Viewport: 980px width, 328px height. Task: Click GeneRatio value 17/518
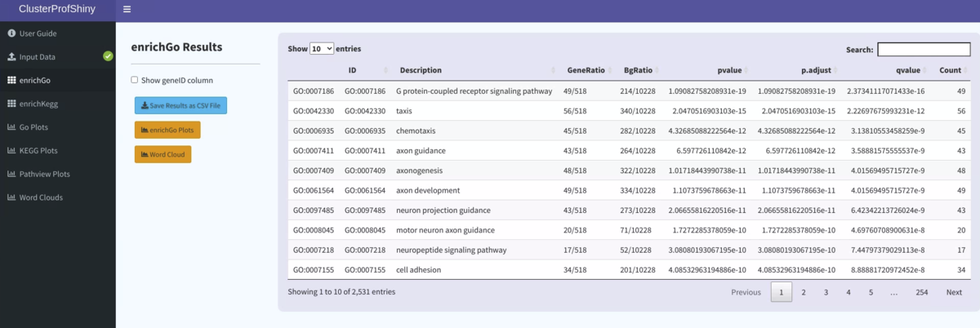575,249
